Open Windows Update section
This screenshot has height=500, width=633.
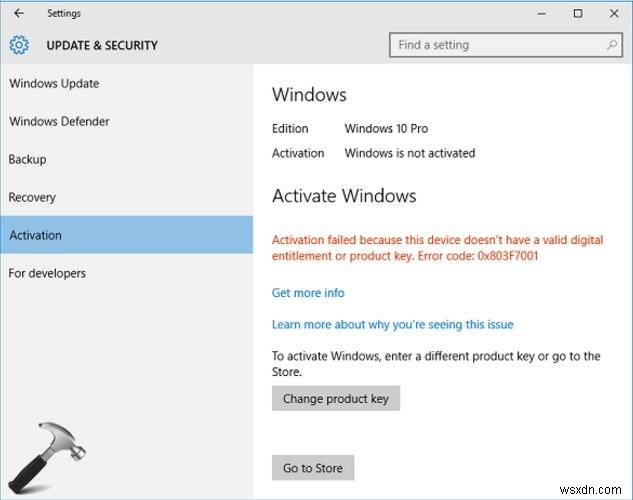coord(126,84)
